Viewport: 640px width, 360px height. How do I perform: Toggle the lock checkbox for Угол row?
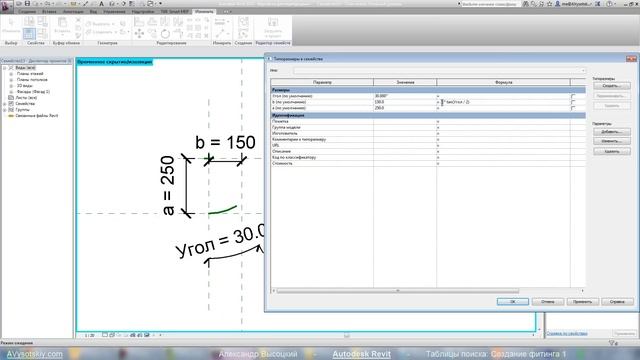[x=573, y=96]
